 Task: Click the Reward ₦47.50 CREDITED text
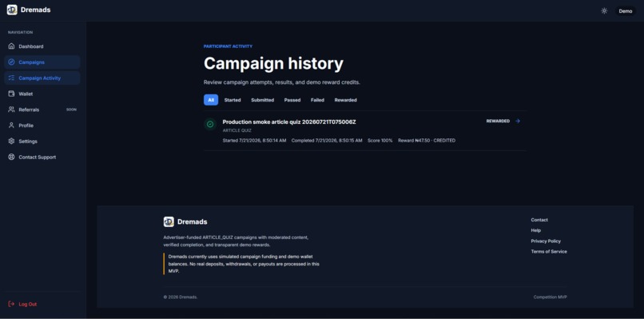[x=427, y=141]
